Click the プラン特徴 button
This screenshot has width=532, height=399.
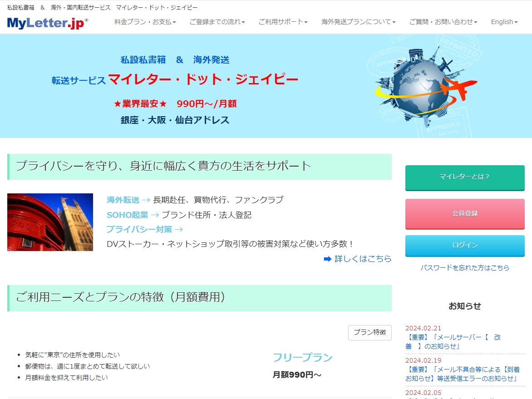point(369,332)
